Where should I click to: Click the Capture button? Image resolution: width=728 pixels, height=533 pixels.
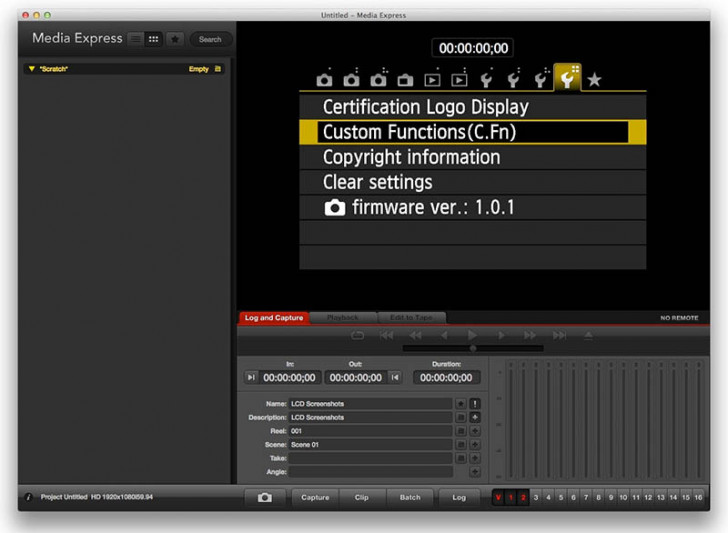click(315, 497)
